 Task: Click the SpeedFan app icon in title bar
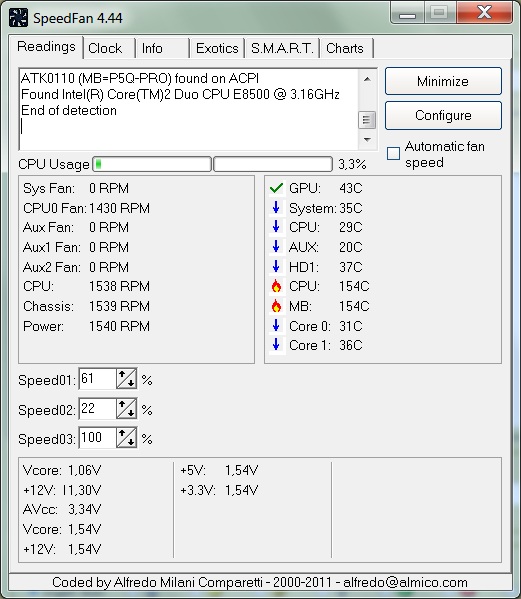[18, 18]
